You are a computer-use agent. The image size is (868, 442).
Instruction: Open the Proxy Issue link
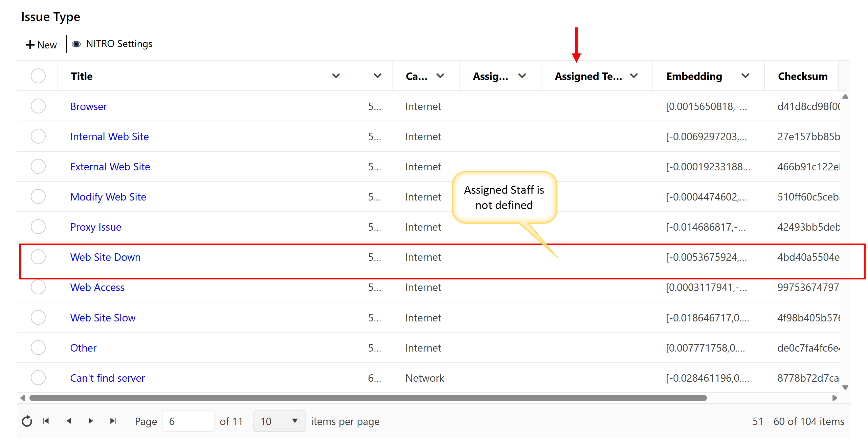(x=96, y=227)
